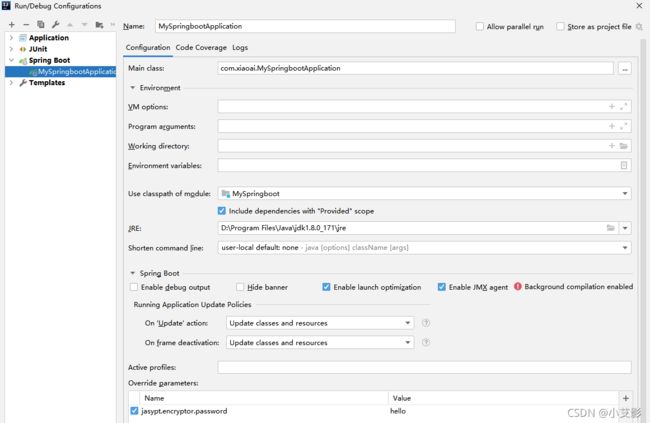Screen dimensions: 650x423
Task: Open help for On 'Update' action
Action: (x=426, y=323)
